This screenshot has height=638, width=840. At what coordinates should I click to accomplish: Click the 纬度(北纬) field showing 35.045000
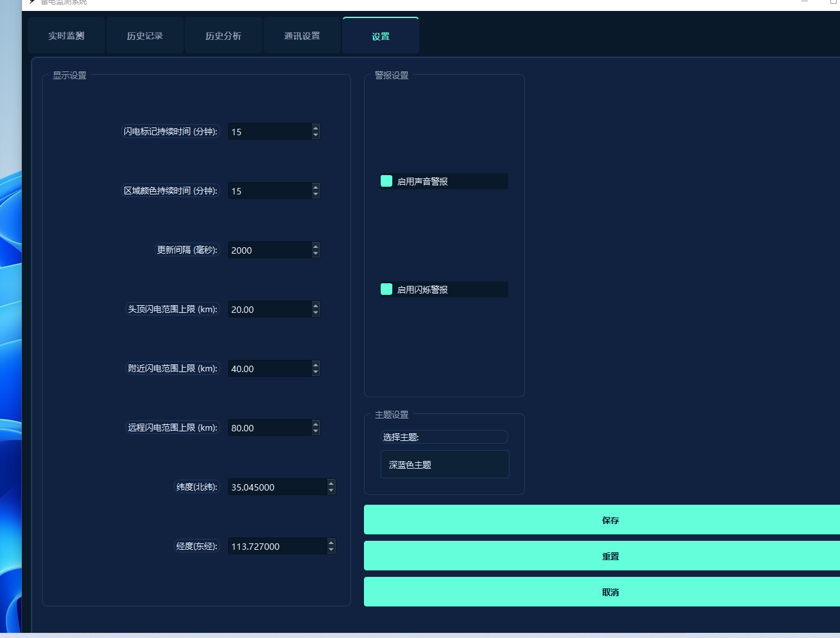point(277,487)
